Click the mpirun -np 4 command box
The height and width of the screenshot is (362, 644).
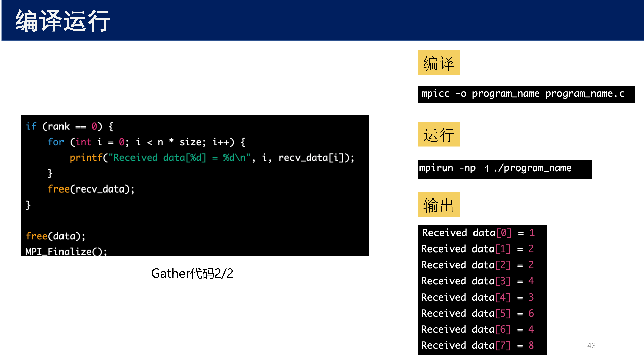(x=504, y=169)
